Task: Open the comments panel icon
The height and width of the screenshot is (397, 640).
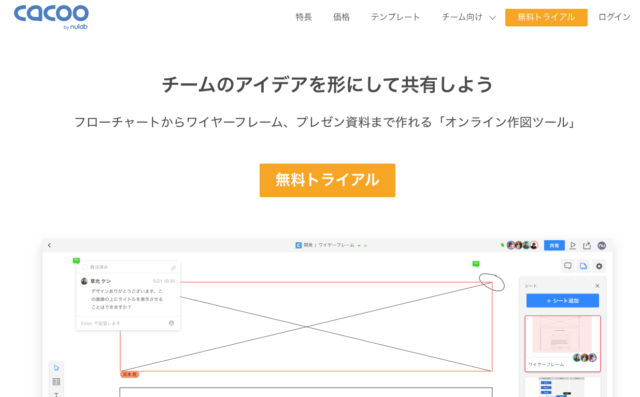Action: click(567, 266)
